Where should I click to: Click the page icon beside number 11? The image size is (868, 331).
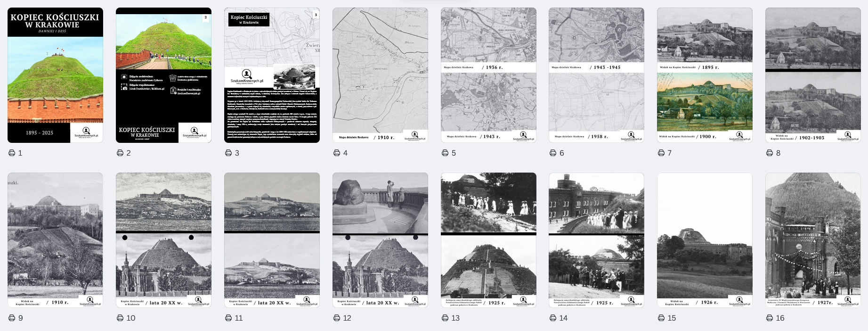(x=228, y=318)
